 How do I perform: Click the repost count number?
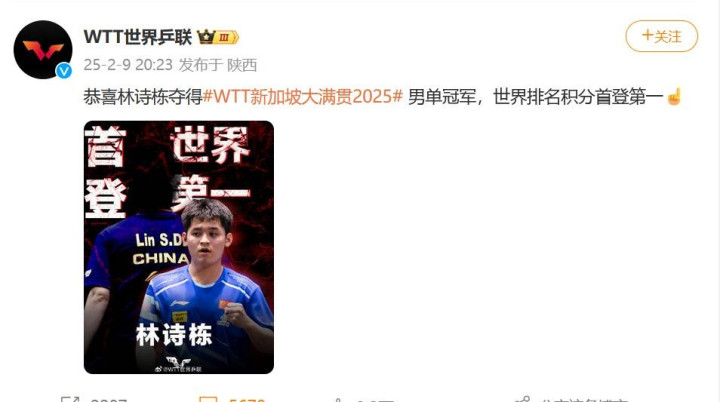click(x=109, y=400)
